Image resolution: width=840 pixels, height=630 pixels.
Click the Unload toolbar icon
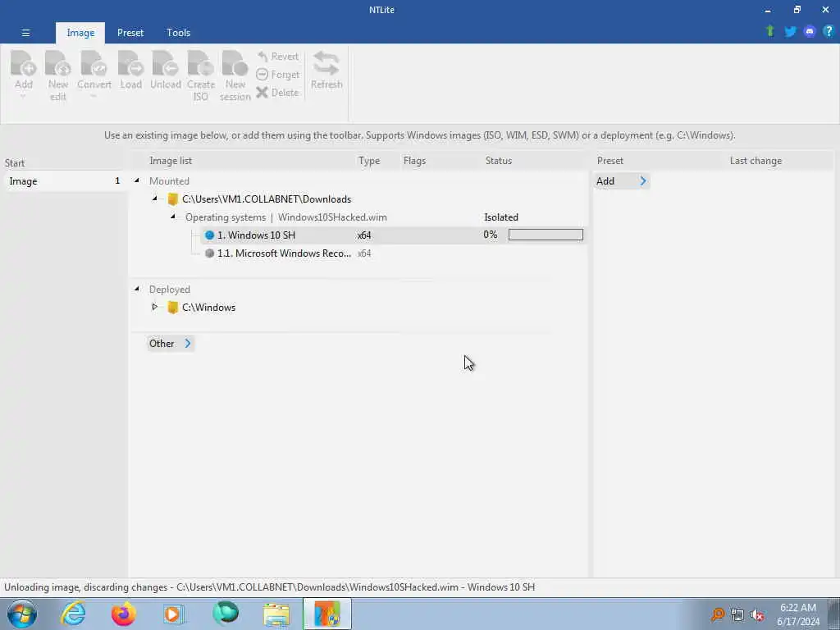tap(165, 70)
